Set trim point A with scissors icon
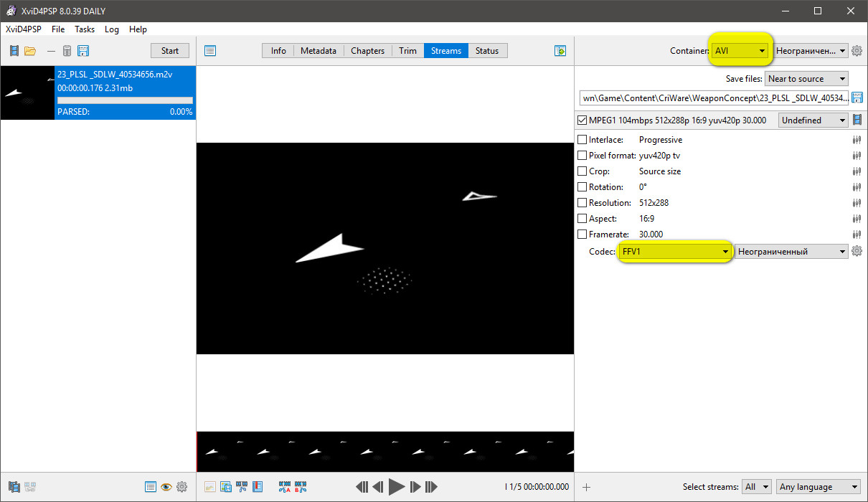This screenshot has width=868, height=502. coord(285,487)
